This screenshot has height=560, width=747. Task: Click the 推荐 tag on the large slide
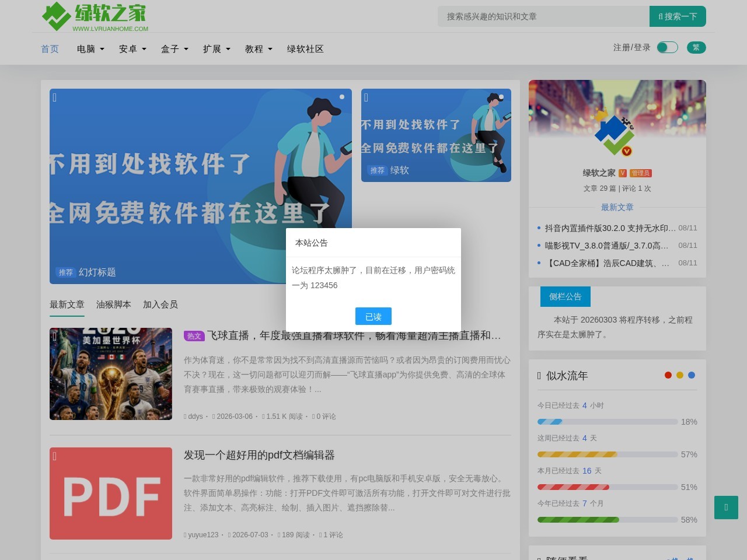click(66, 272)
